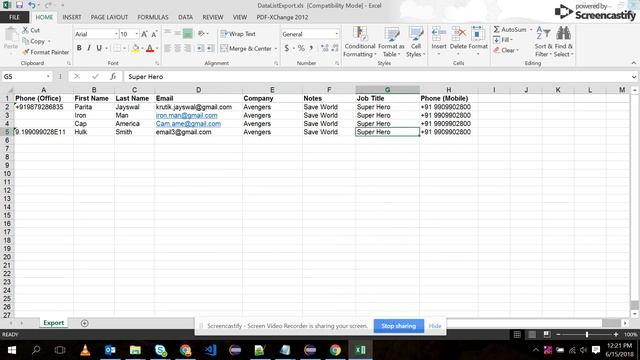Switch to Normal view in status bar
This screenshot has width=640, height=360.
517,335
